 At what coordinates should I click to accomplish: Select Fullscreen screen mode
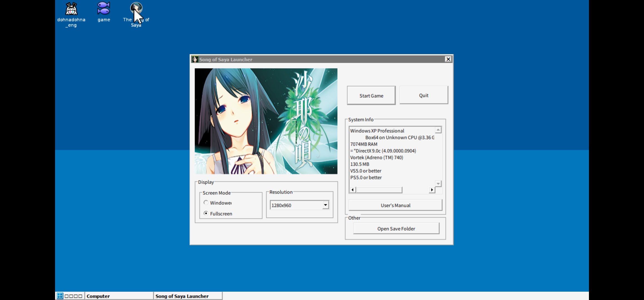pyautogui.click(x=206, y=213)
